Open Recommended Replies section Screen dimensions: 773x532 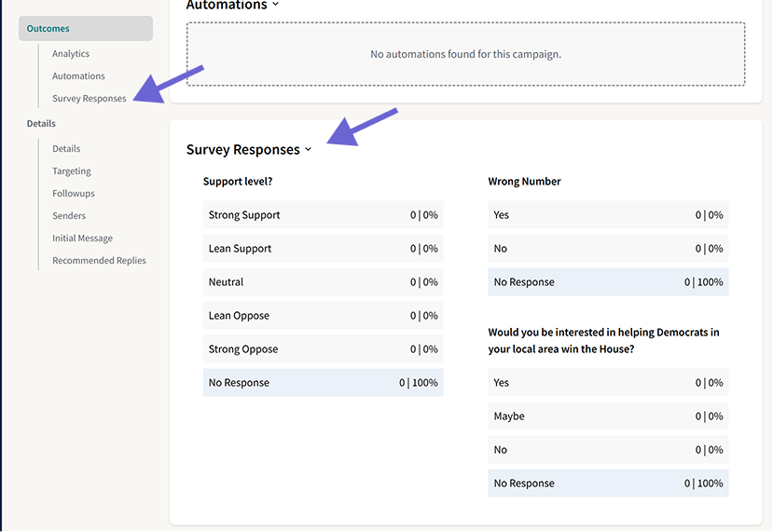tap(99, 261)
